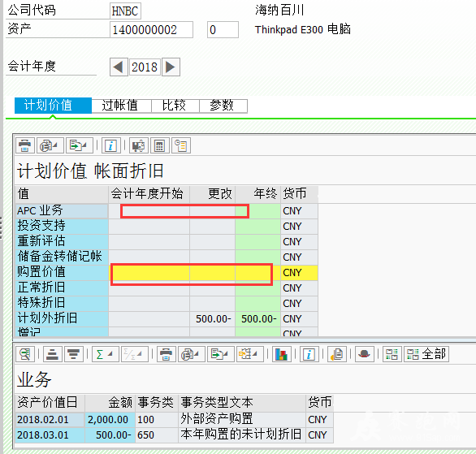Go to next fiscal year

tap(171, 67)
